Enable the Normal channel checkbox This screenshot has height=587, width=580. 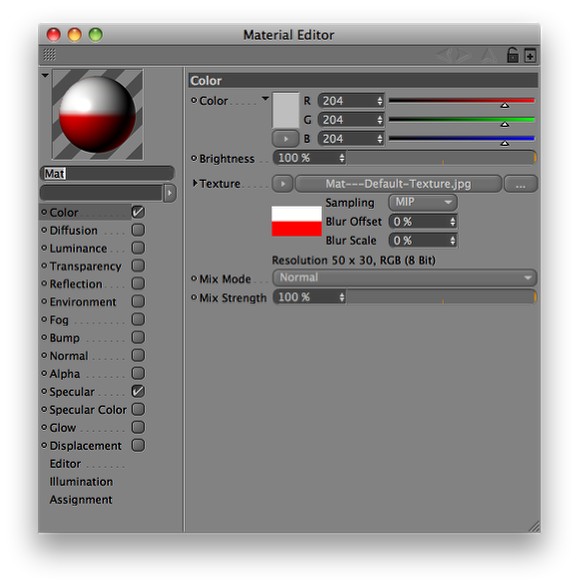(x=138, y=355)
